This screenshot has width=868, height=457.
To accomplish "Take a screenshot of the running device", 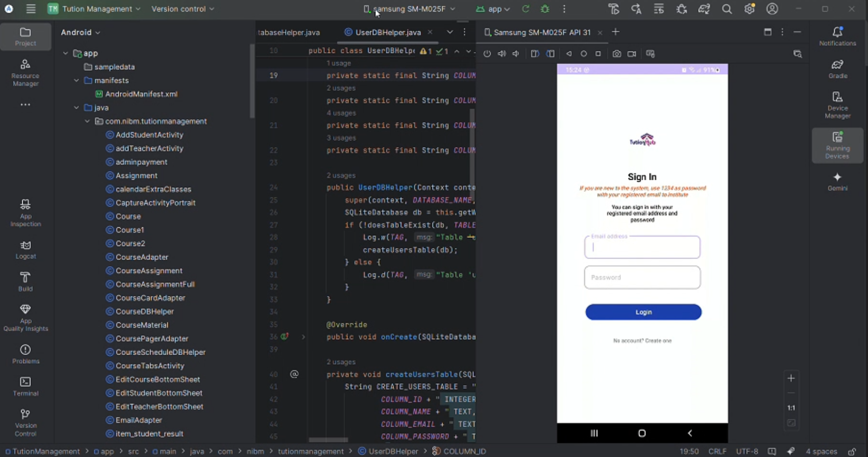I will tap(616, 54).
